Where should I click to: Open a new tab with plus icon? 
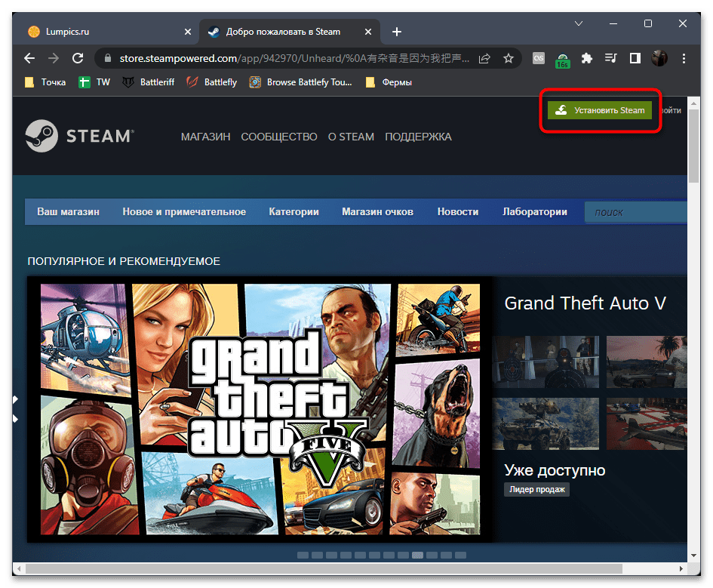pyautogui.click(x=397, y=32)
